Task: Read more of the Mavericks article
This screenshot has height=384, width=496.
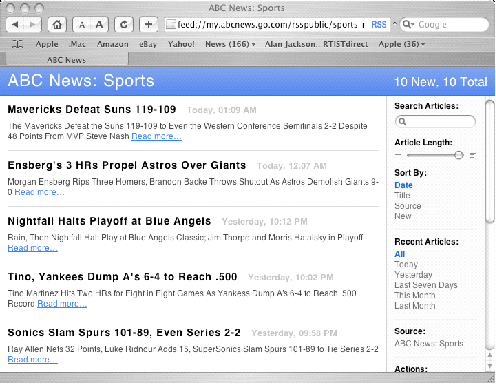Action: click(x=156, y=136)
